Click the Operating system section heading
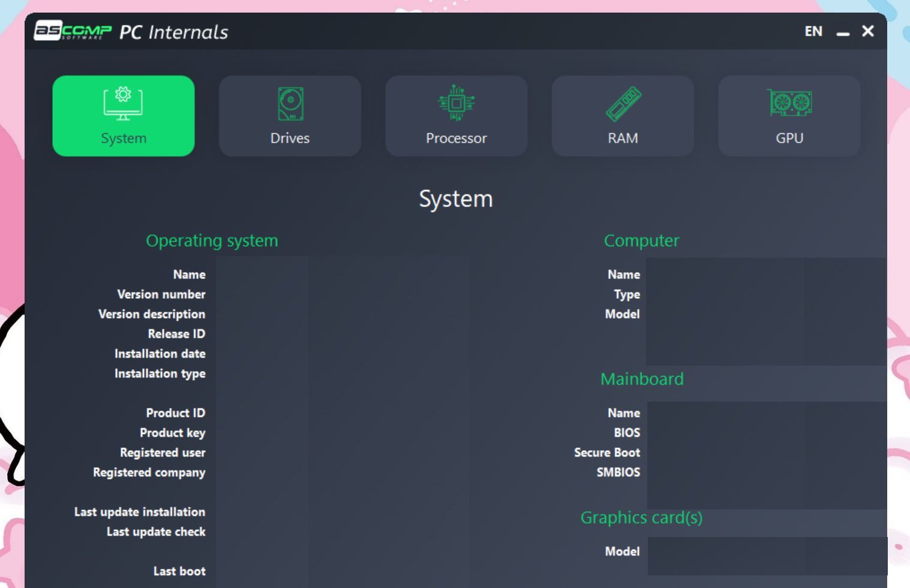The height and width of the screenshot is (588, 910). (212, 240)
